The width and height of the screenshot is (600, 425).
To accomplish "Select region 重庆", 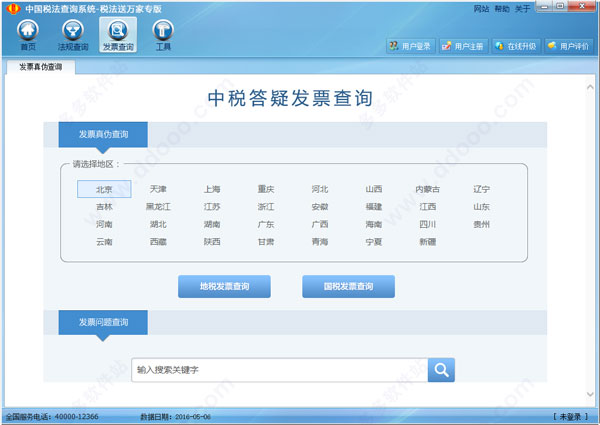I will click(x=266, y=189).
